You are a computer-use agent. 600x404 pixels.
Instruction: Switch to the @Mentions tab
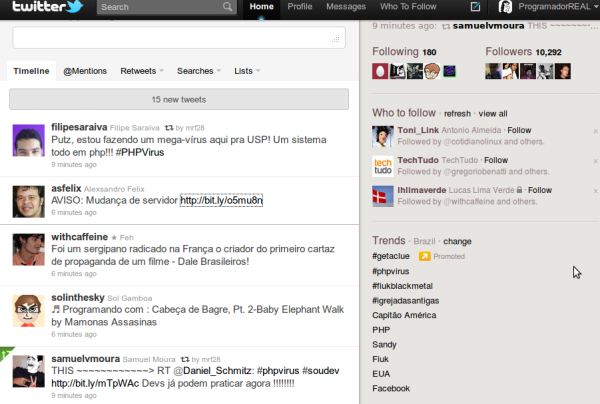[x=85, y=71]
